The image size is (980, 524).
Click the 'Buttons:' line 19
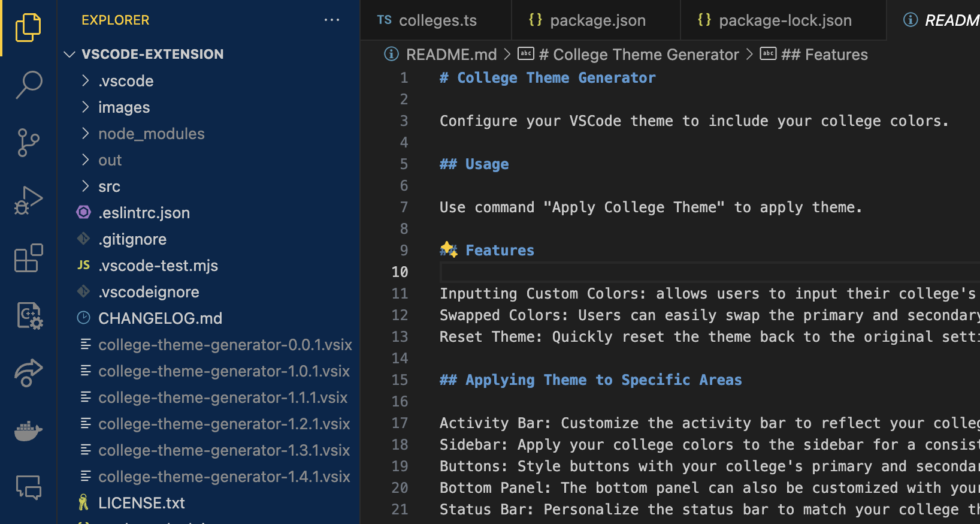click(709, 466)
